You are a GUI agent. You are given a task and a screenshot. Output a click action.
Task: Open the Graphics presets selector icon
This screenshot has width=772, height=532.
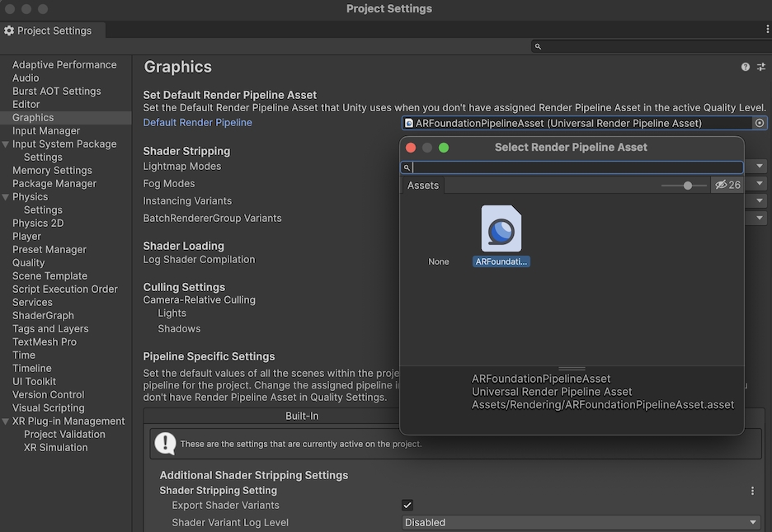tap(760, 67)
